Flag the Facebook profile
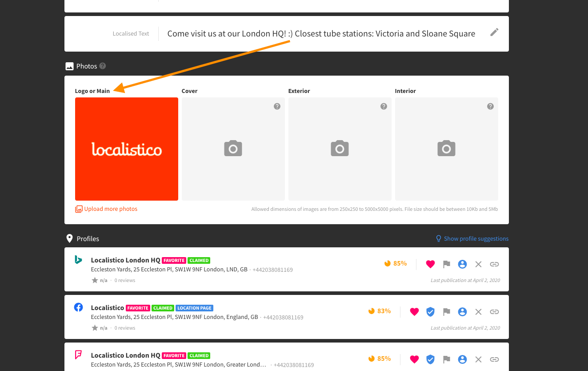The image size is (588, 371). [x=447, y=312]
